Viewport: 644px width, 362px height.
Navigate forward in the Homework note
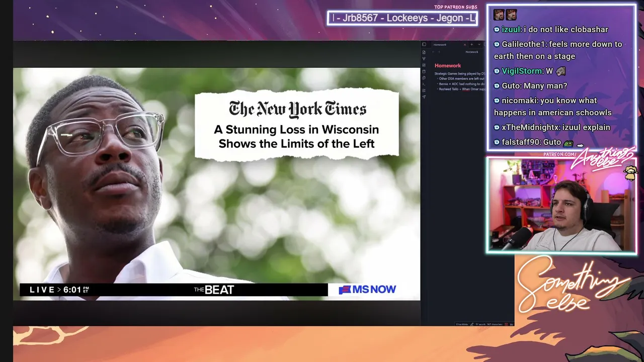tap(439, 52)
